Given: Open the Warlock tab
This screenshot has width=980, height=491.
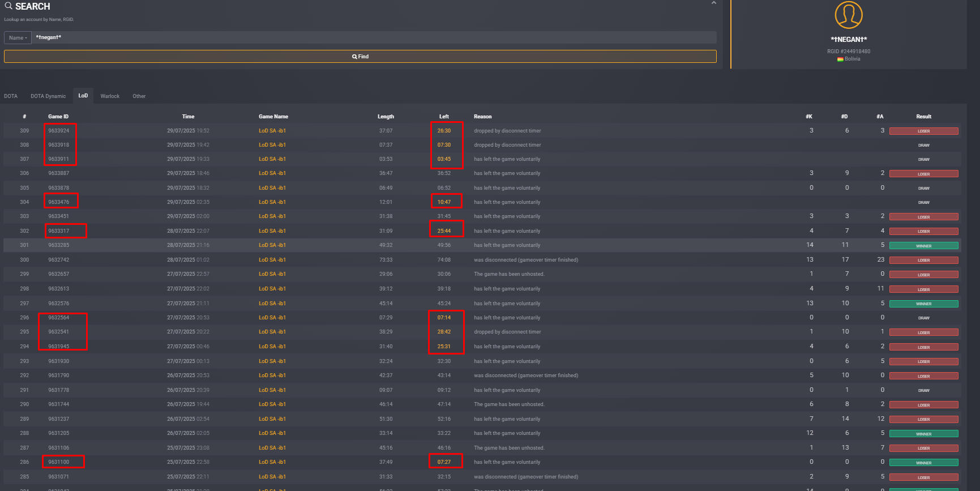Looking at the screenshot, I should pyautogui.click(x=110, y=96).
